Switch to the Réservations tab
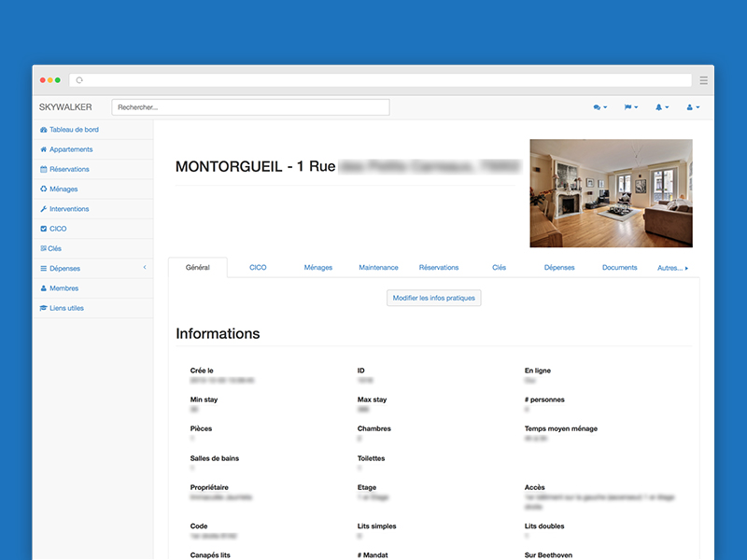 point(439,268)
